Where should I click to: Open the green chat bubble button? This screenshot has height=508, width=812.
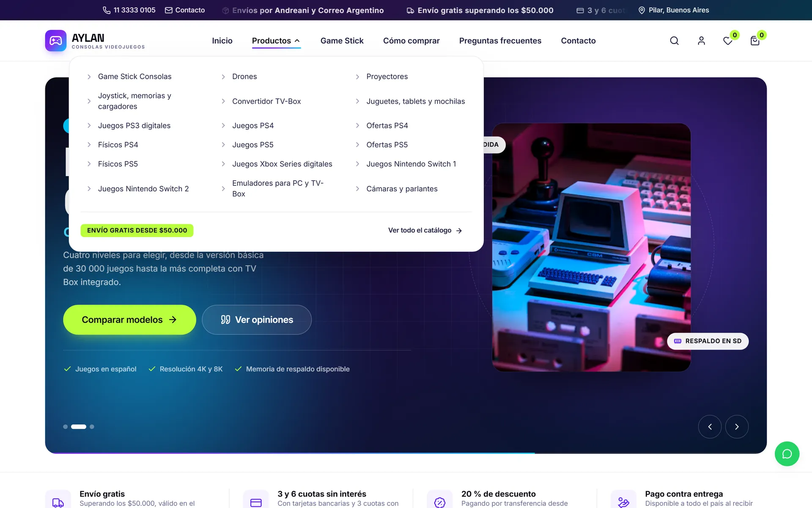tap(787, 454)
